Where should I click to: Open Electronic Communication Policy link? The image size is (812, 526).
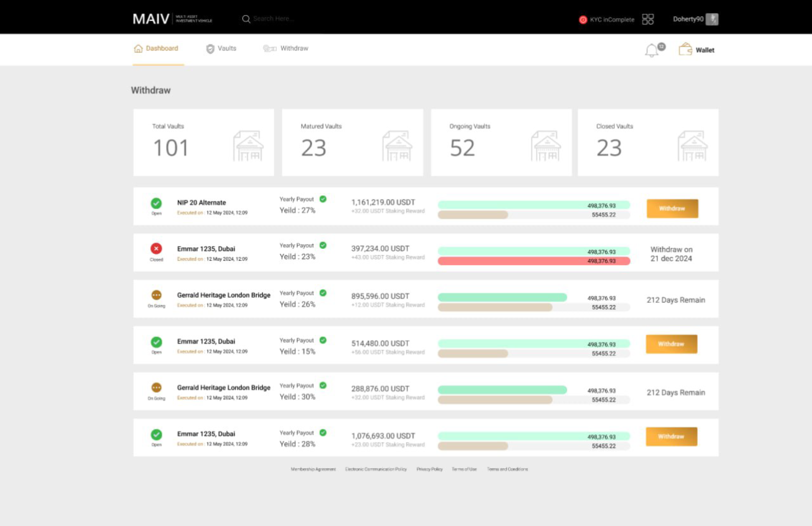point(376,469)
